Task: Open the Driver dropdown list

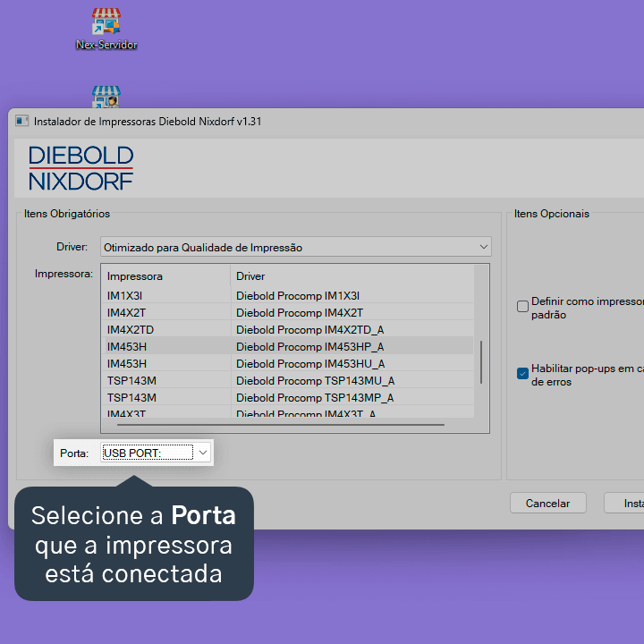Action: tap(296, 247)
